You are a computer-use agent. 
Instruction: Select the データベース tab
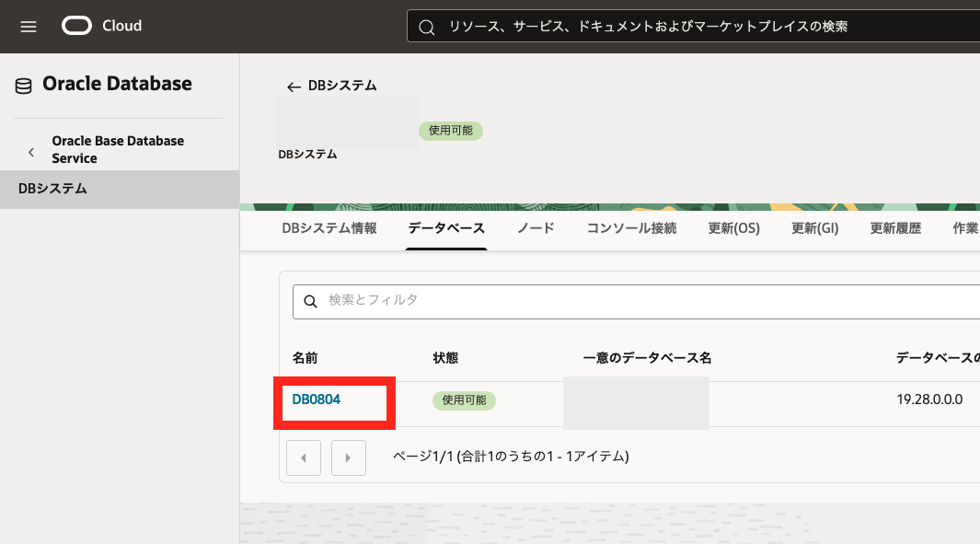pyautogui.click(x=446, y=228)
